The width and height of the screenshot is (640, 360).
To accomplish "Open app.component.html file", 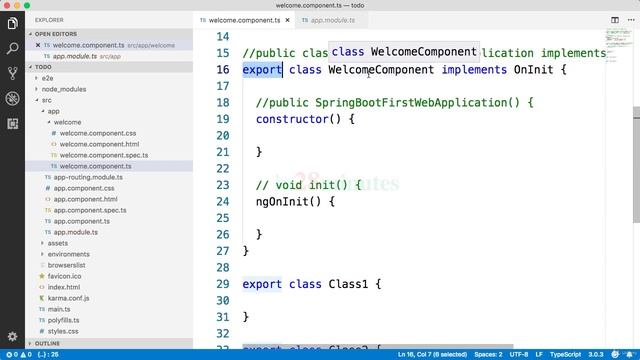I will 85,199.
